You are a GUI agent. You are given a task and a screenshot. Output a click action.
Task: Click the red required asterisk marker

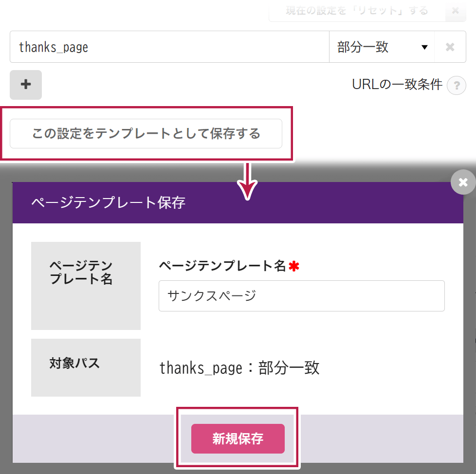tap(293, 266)
